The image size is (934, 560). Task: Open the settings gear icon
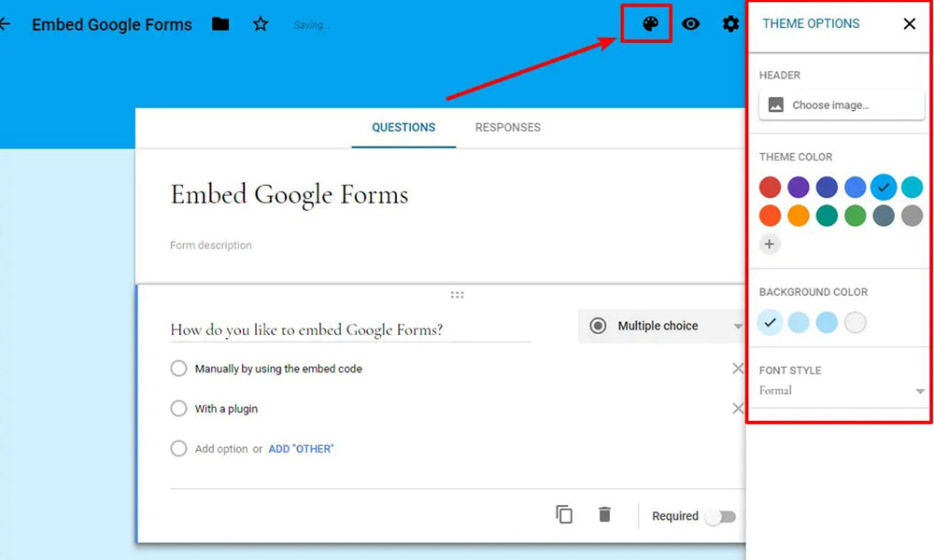point(730,24)
